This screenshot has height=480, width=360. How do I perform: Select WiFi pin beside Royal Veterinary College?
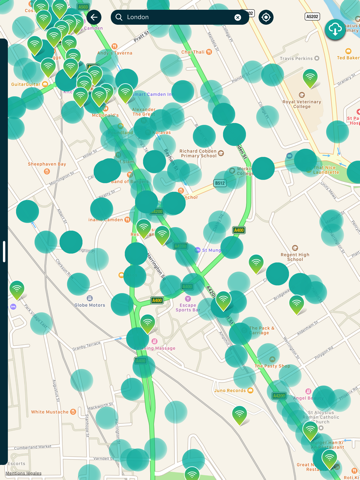coord(310,78)
